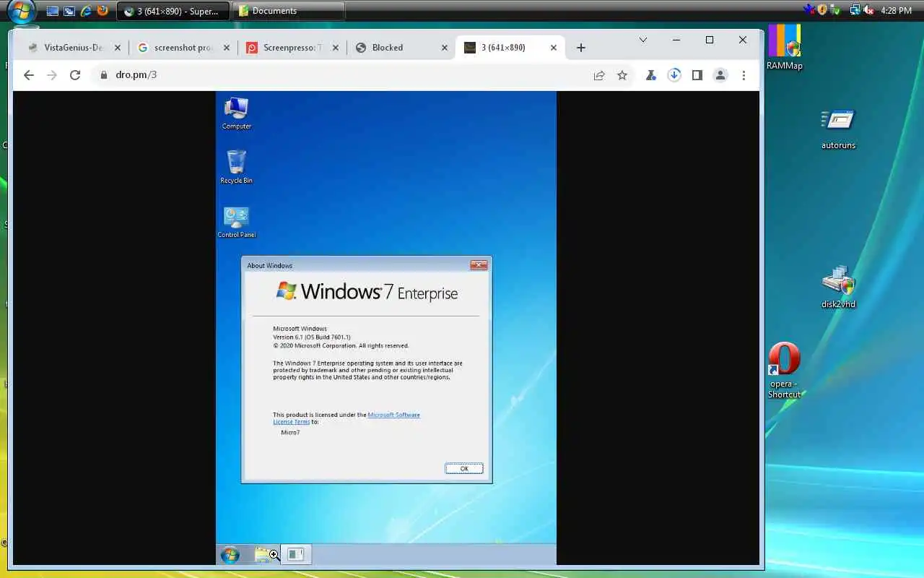Click winver taskbar button in image

(295, 554)
